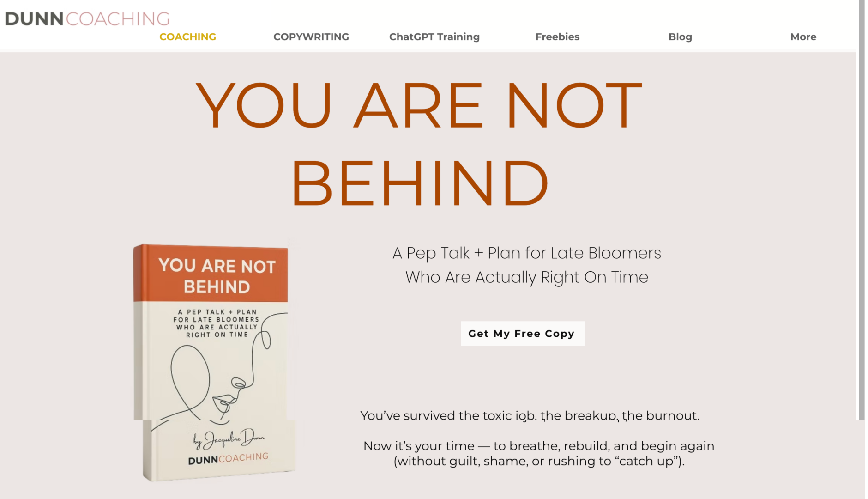Screen dimensions: 868x499
Task: Select Freebies in the navigation bar
Action: point(557,37)
